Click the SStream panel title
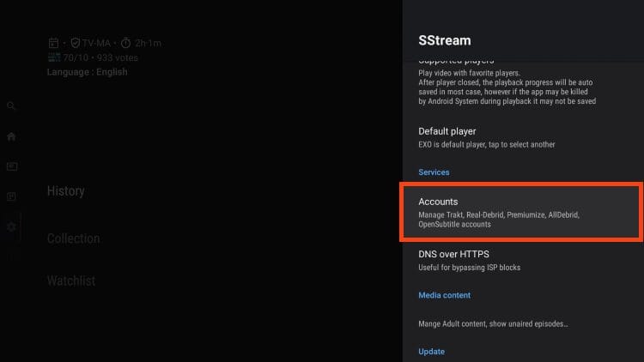Image resolution: width=644 pixels, height=362 pixels. pos(445,40)
